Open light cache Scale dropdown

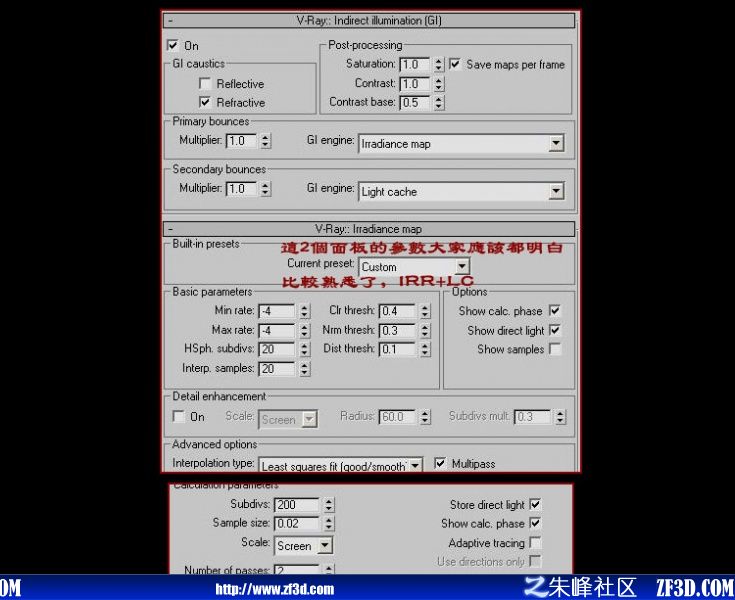point(303,546)
